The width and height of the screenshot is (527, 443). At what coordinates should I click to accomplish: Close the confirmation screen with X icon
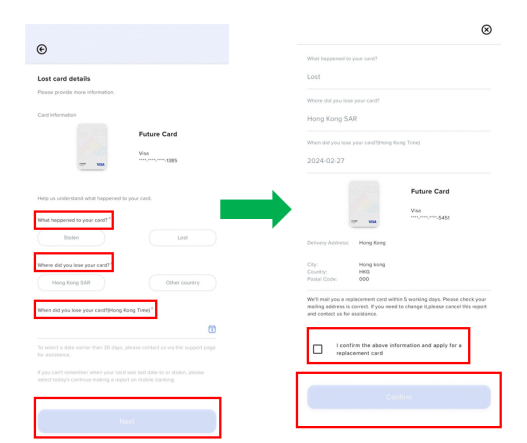486,30
